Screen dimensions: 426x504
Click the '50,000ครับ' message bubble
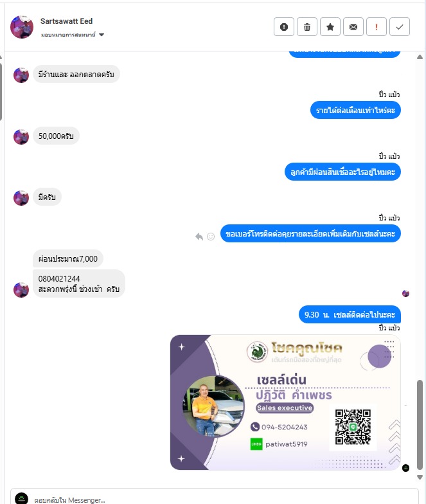click(56, 136)
